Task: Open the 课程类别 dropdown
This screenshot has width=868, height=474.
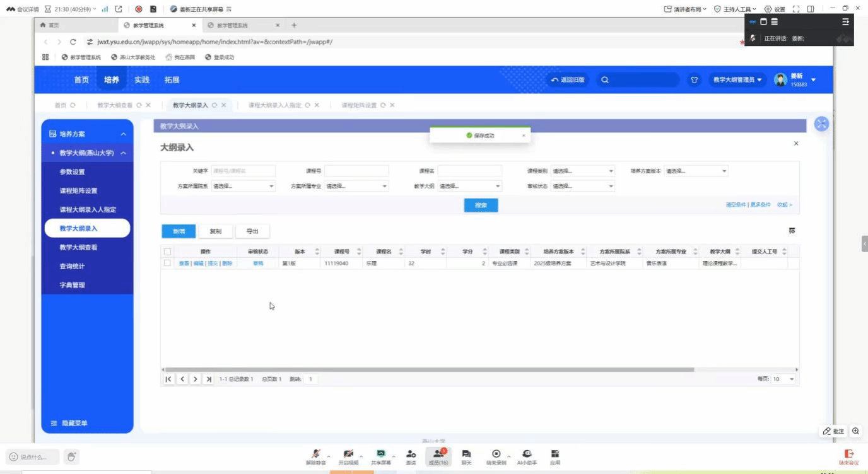Action: pyautogui.click(x=583, y=171)
